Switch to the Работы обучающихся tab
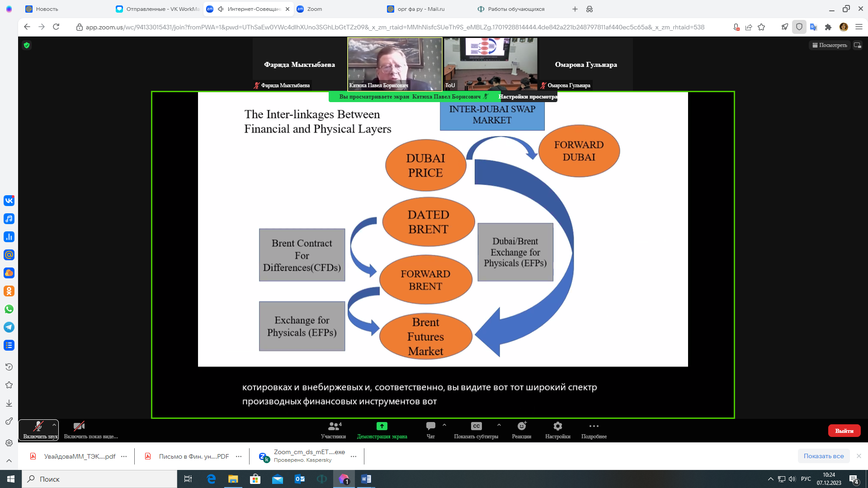Viewport: 868px width, 488px height. 516,9
